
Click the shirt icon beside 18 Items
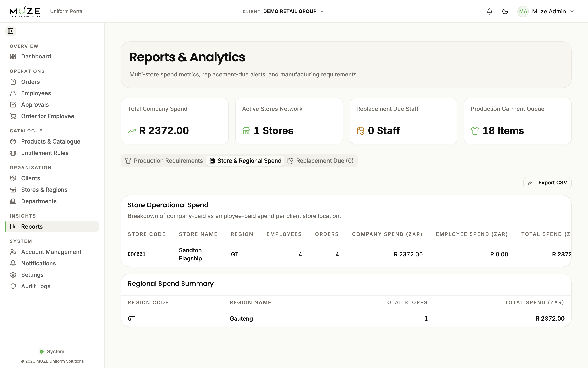[475, 131]
